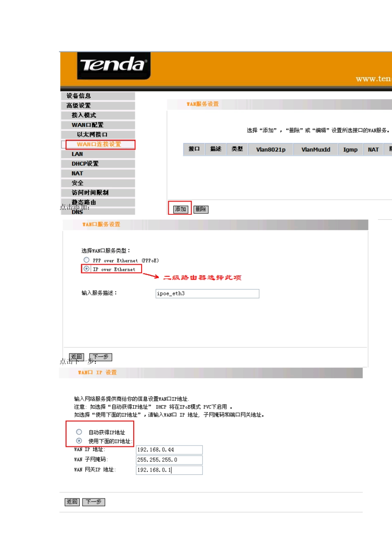The height and width of the screenshot is (555, 392).
Task: Click the 选择WAN口服务类型 label
Action: [106, 251]
